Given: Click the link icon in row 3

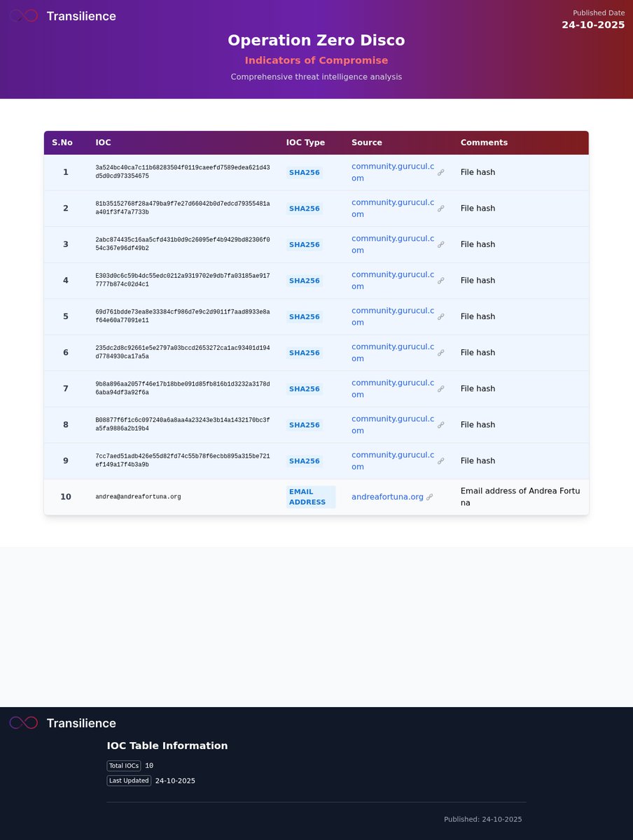Looking at the screenshot, I should [440, 244].
